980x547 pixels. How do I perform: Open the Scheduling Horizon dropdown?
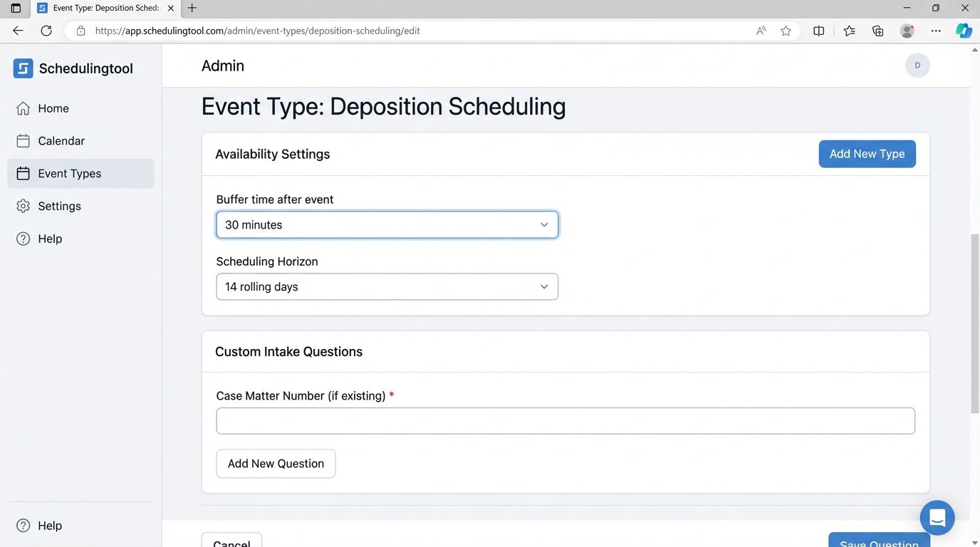387,286
